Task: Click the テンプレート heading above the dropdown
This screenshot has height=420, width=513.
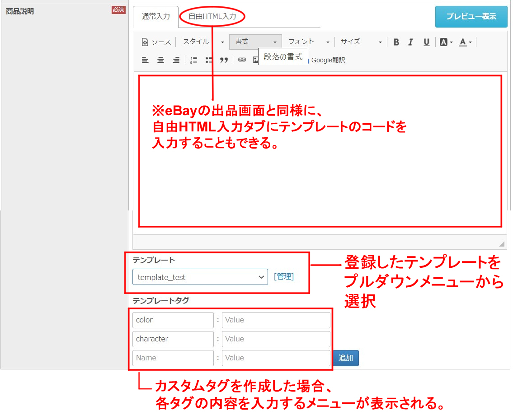Action: tap(154, 260)
